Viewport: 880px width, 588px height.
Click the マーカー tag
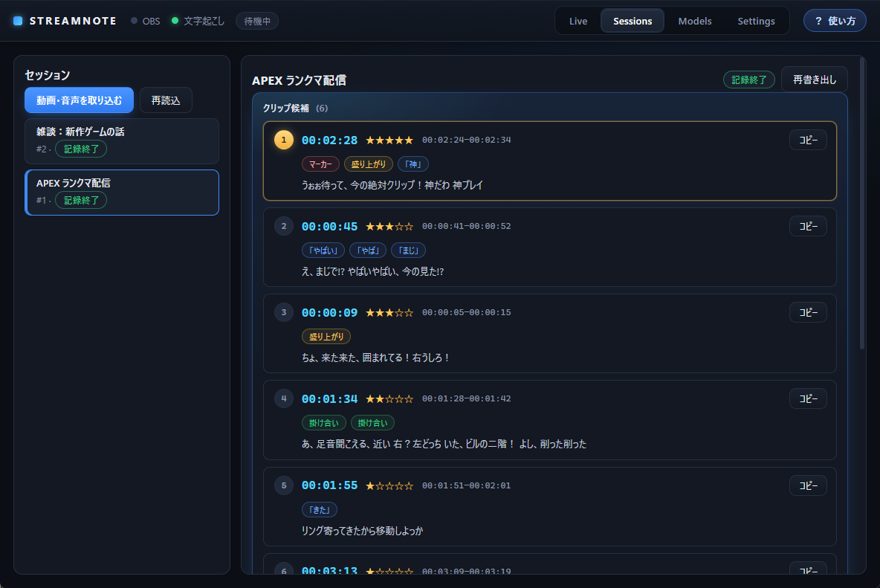pos(320,164)
